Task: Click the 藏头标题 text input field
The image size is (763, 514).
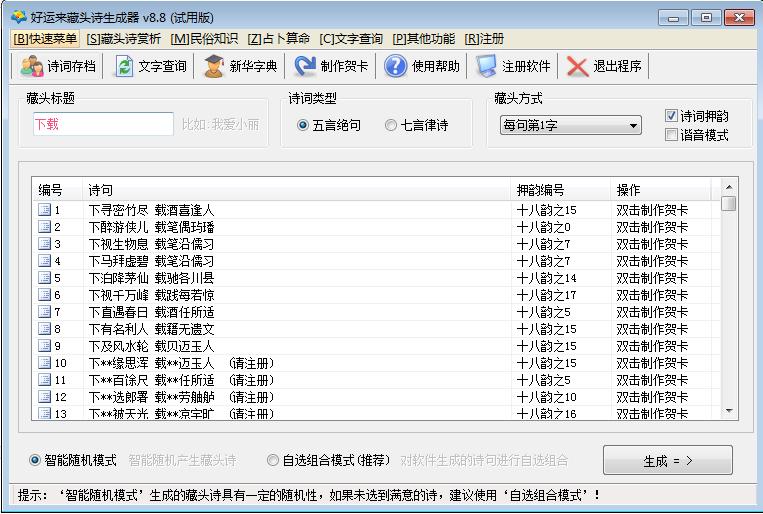Action: click(x=102, y=125)
